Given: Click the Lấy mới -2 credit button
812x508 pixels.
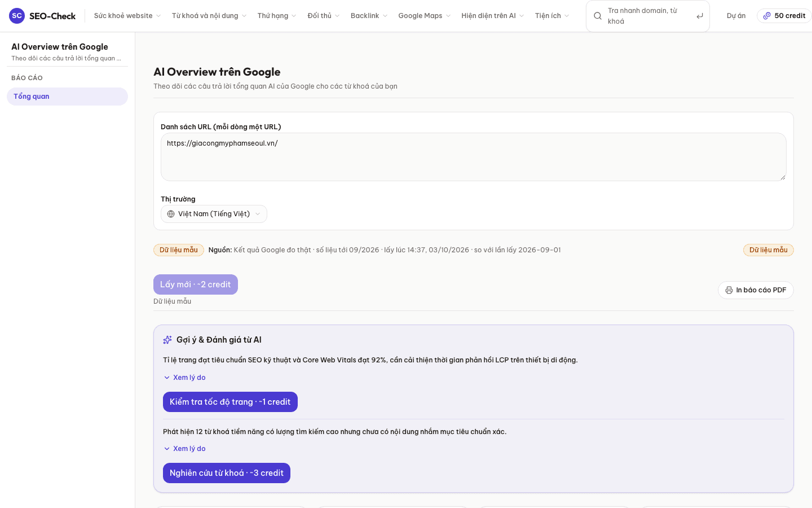Looking at the screenshot, I should point(196,284).
